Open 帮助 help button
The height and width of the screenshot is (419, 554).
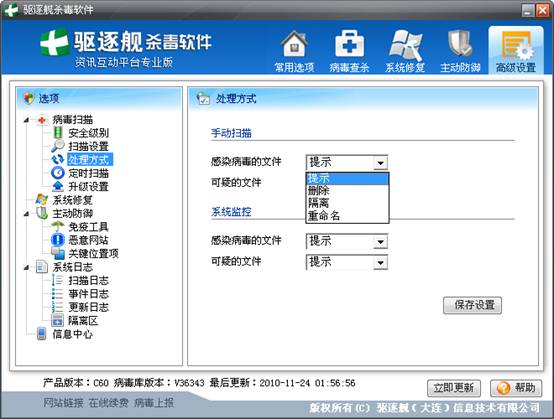(516, 388)
